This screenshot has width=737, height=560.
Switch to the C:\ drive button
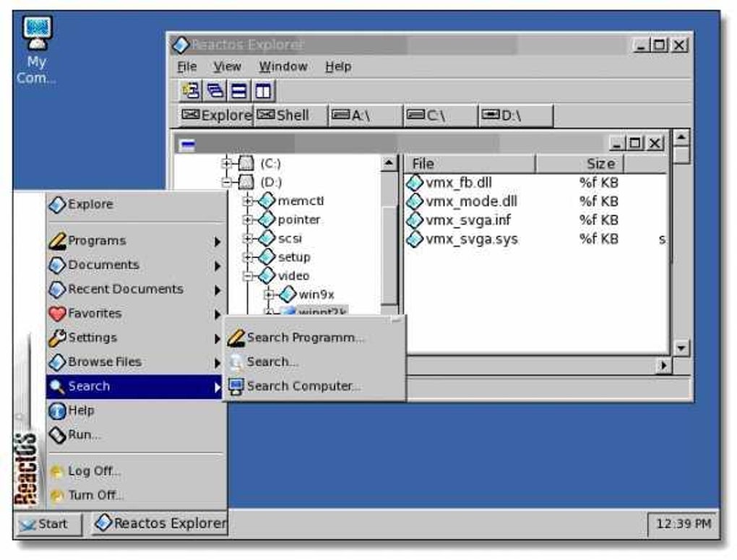tap(441, 116)
